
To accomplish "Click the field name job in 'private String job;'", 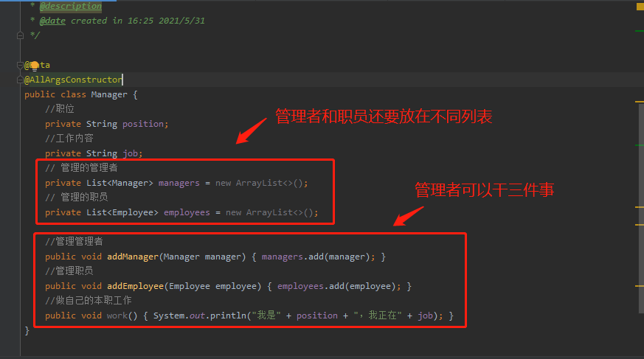I will (130, 153).
